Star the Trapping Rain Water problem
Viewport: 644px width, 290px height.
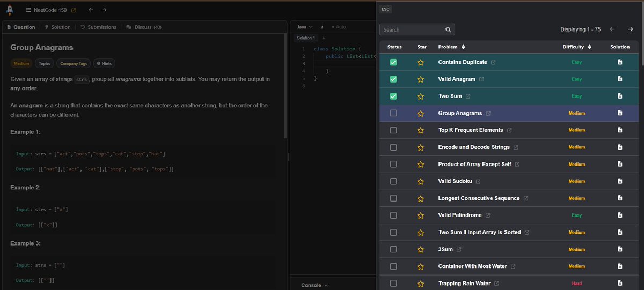click(x=421, y=284)
